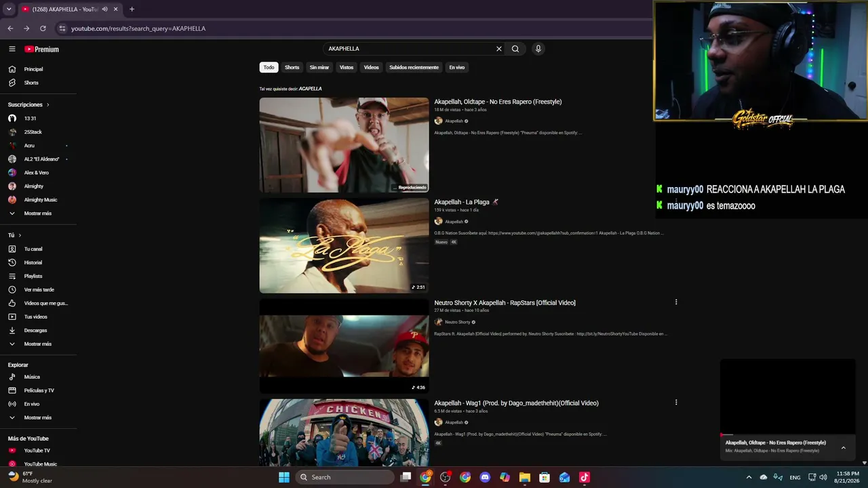
Task: Open Microsoft Store from the taskbar
Action: pyautogui.click(x=545, y=477)
